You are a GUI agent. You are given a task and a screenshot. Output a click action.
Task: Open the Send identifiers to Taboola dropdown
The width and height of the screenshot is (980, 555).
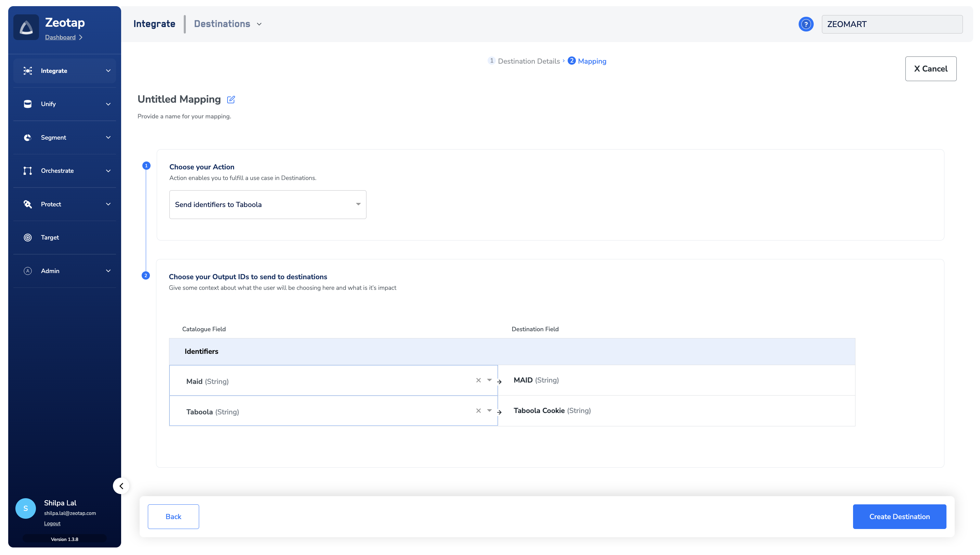[268, 205]
